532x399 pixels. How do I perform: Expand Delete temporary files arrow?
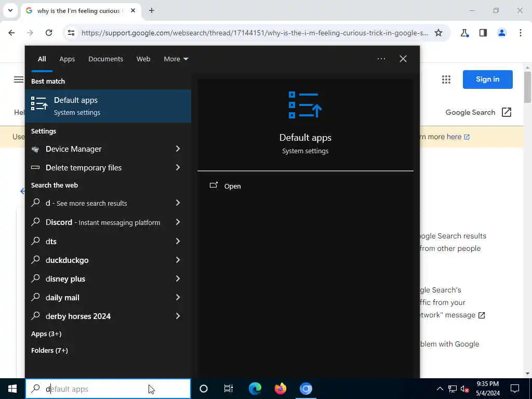(178, 167)
